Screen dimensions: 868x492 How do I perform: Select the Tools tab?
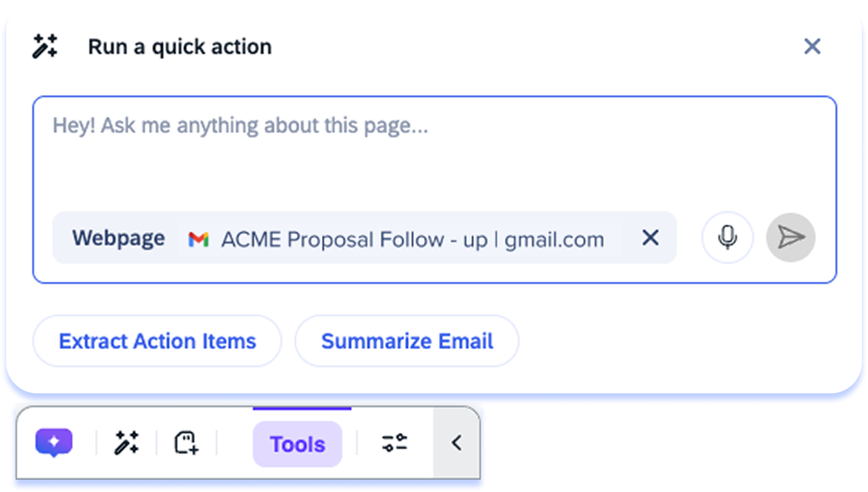tap(298, 444)
